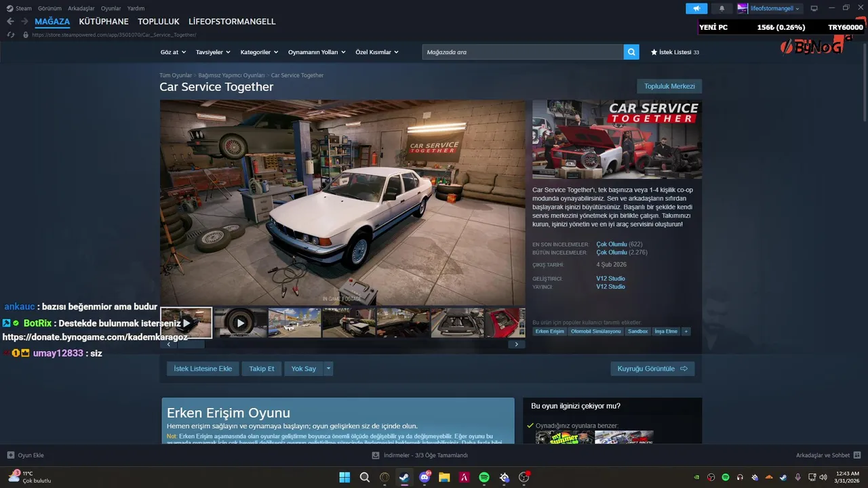Open the Yardım menu
Viewport: 868px width, 488px height.
click(136, 8)
